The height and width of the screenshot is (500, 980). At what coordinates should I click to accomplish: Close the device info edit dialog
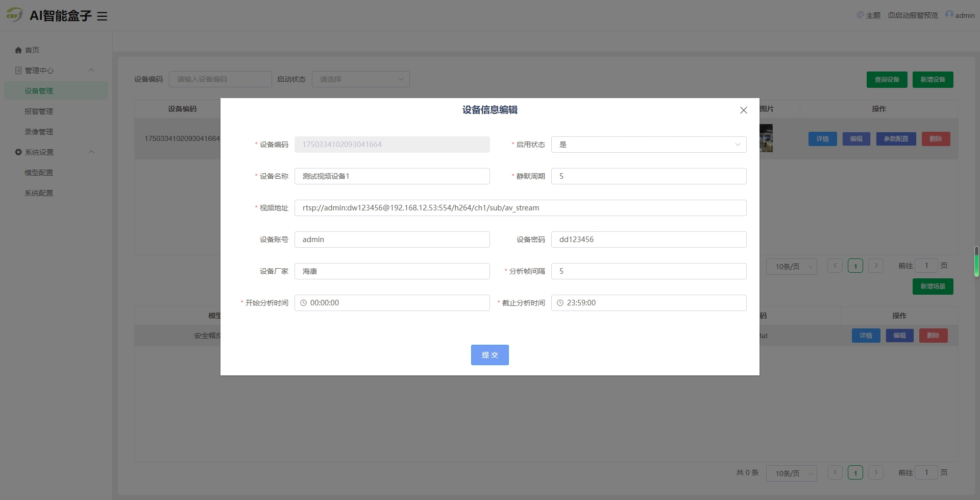pos(743,110)
